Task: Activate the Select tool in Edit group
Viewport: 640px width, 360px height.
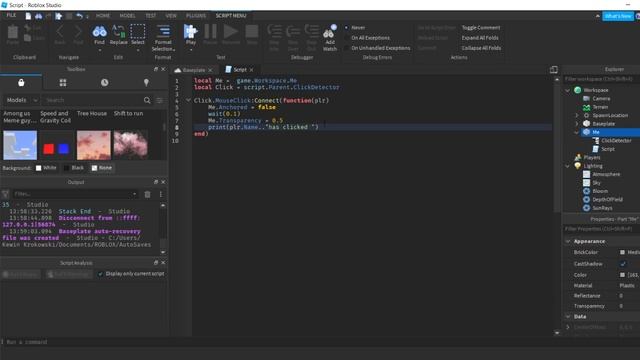Action: (138, 35)
